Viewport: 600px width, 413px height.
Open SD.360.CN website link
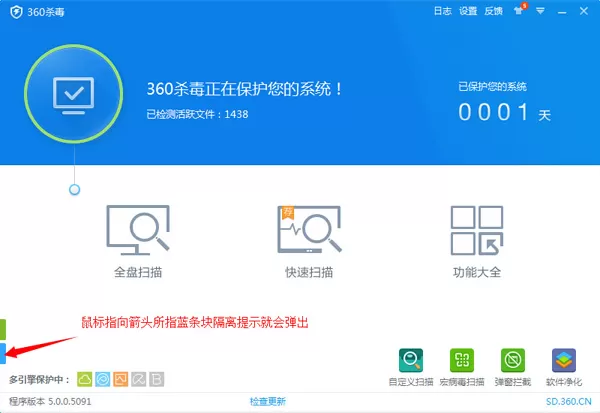coord(569,402)
